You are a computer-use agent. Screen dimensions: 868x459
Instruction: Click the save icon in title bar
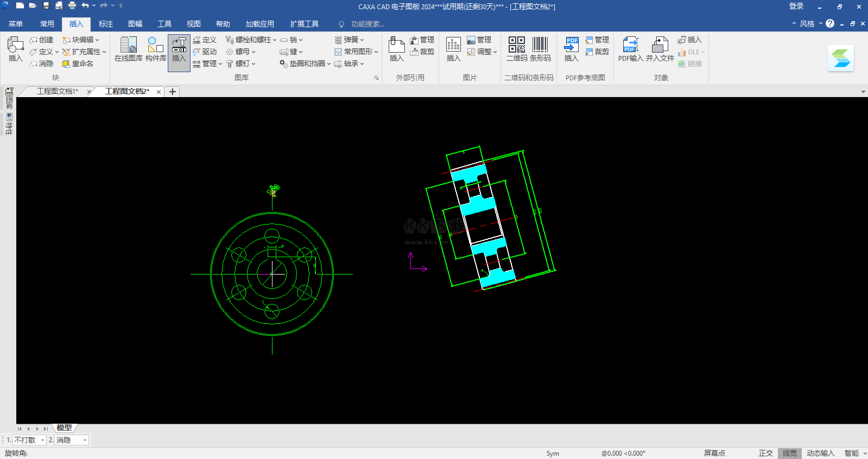pyautogui.click(x=46, y=6)
